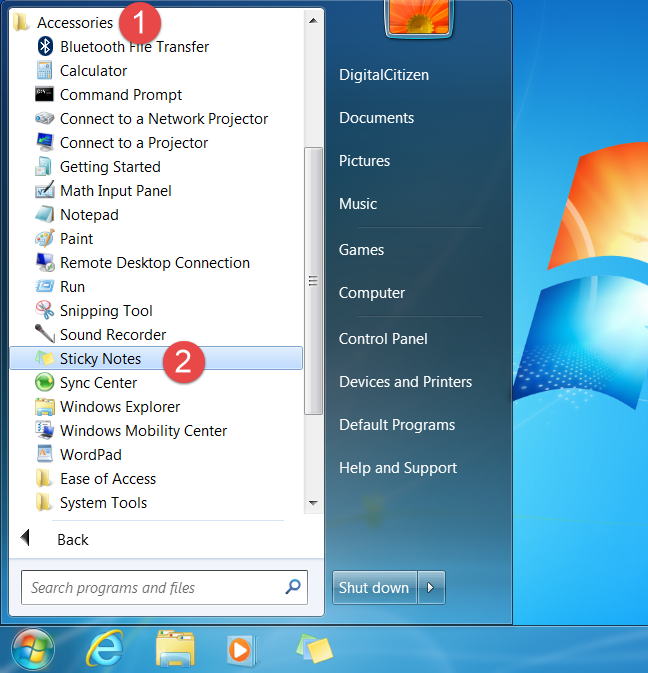The height and width of the screenshot is (673, 648).
Task: Open Windows Mobility Center icon
Action: tap(45, 430)
